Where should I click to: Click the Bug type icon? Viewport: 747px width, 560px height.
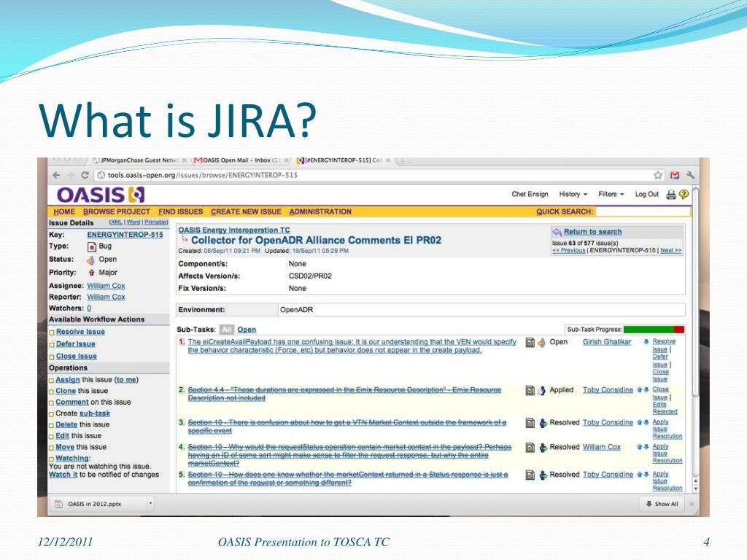[92, 246]
